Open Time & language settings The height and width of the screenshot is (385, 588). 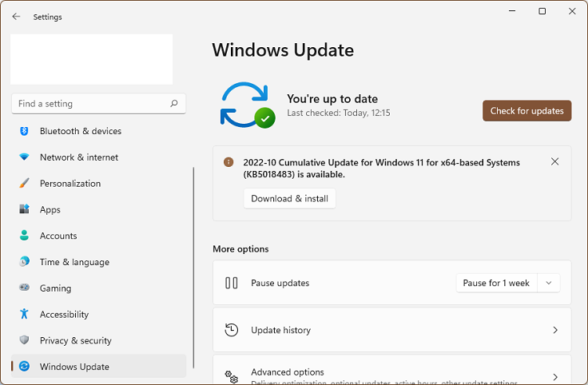coord(98,262)
